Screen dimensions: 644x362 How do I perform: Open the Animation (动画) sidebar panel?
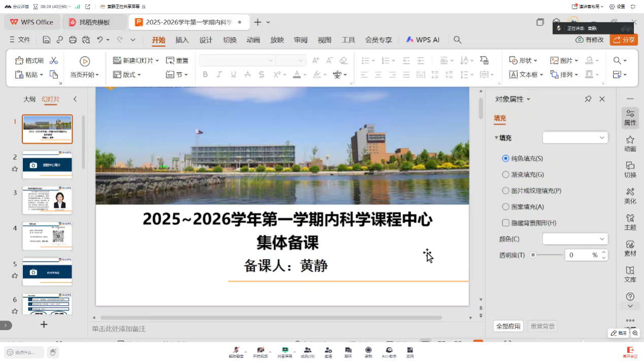pos(630,143)
